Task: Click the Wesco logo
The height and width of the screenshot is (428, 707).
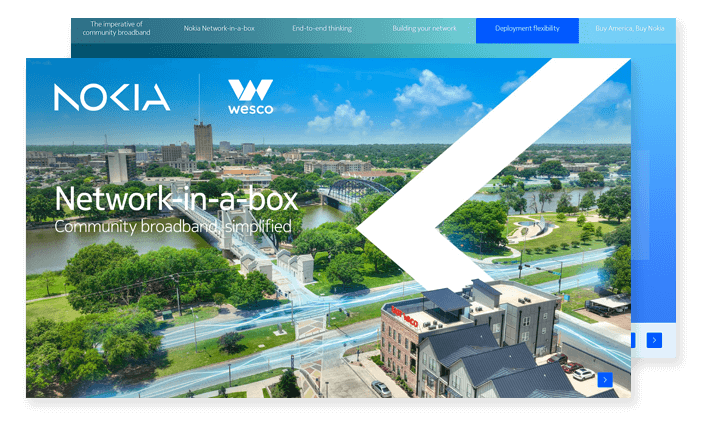Action: (250, 97)
